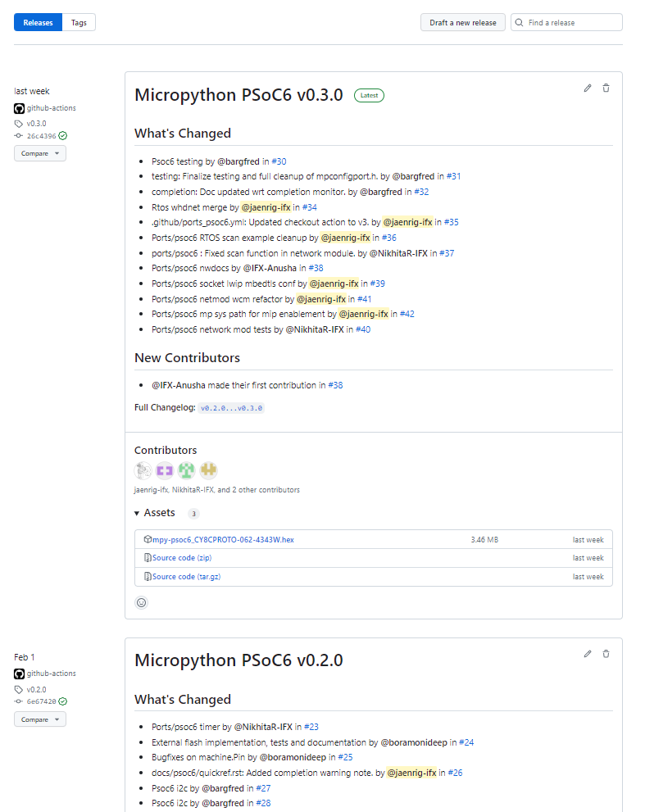Click the purple contributor avatar

tap(165, 470)
